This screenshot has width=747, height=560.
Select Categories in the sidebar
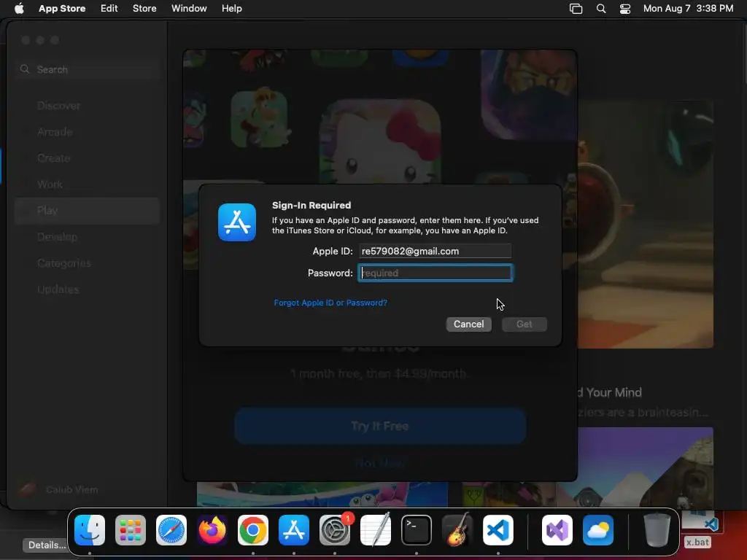pyautogui.click(x=88, y=262)
